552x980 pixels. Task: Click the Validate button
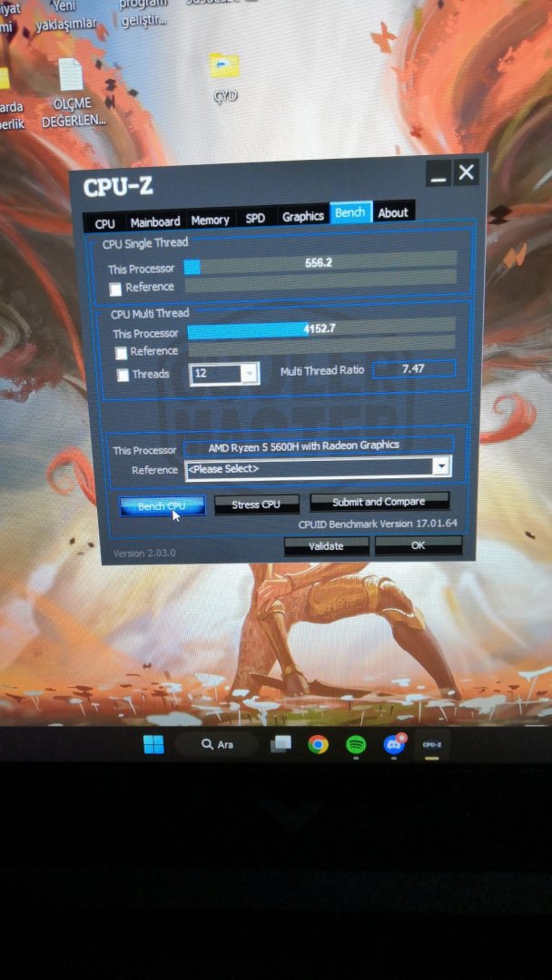326,546
